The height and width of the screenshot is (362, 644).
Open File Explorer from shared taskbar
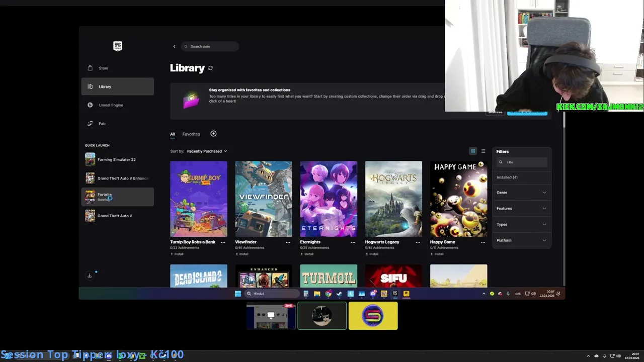pos(317,294)
